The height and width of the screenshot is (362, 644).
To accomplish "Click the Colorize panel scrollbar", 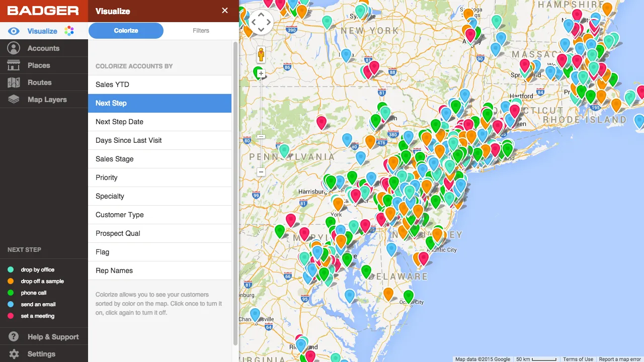I will coord(235,194).
